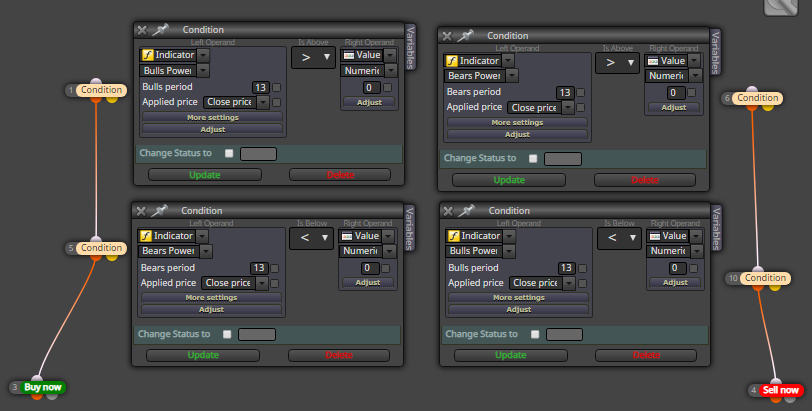Select the Condition node numbered 10

[x=765, y=278]
